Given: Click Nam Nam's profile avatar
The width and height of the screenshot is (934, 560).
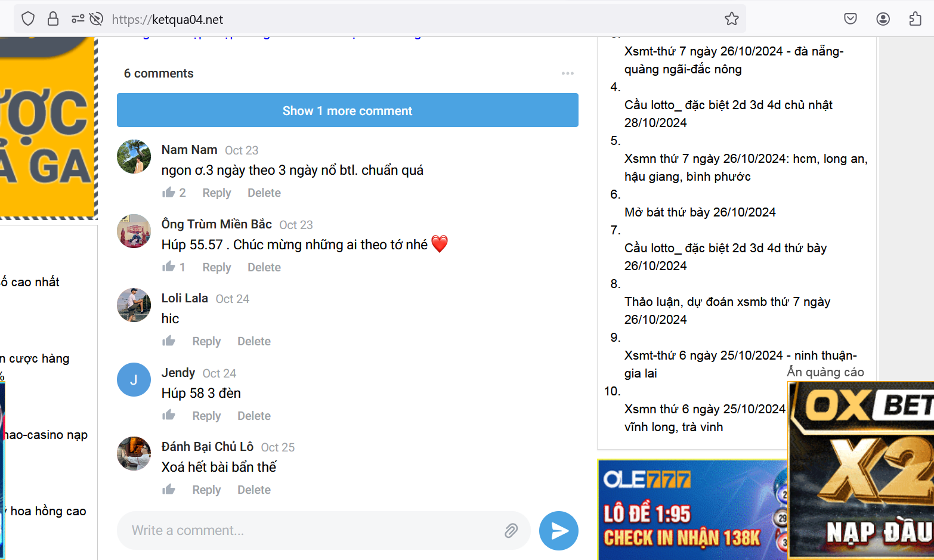Looking at the screenshot, I should (x=134, y=157).
